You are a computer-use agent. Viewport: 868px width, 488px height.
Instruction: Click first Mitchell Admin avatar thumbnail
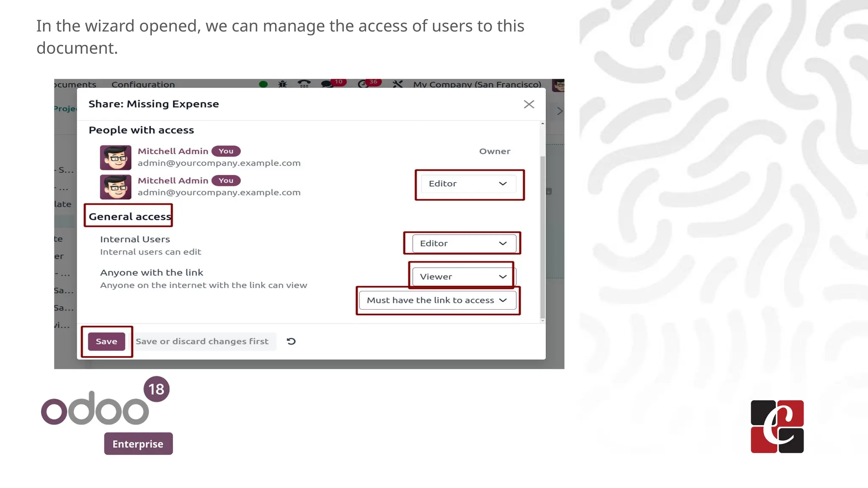(x=115, y=157)
